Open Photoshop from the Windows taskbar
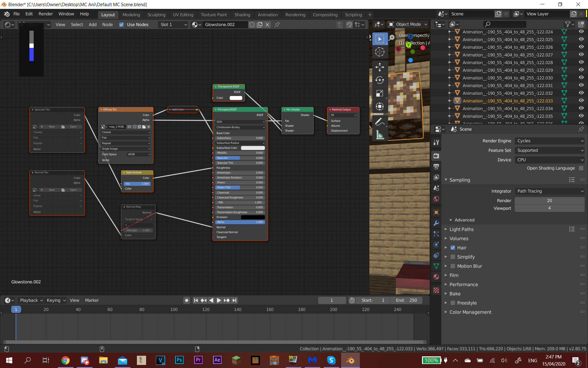 tap(179, 360)
